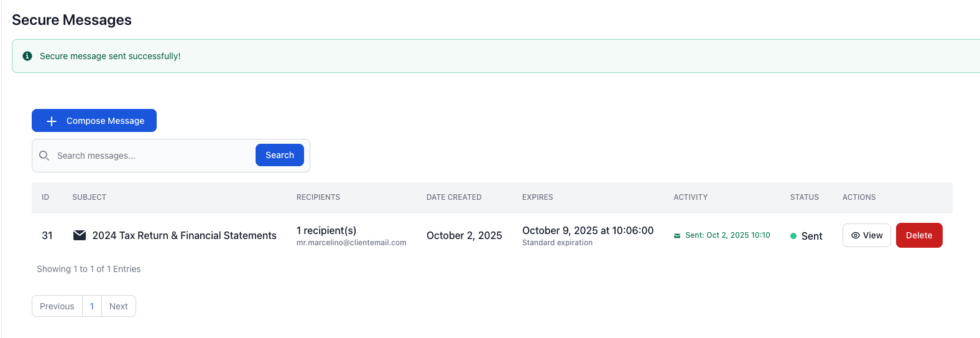Click the Status column header
Screen dimensions: 980x338
click(804, 197)
